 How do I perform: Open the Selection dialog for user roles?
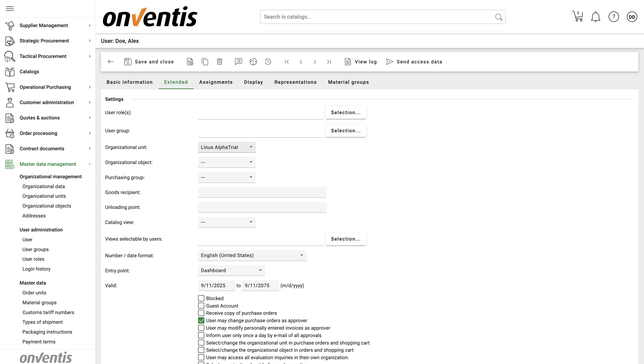[x=346, y=112]
